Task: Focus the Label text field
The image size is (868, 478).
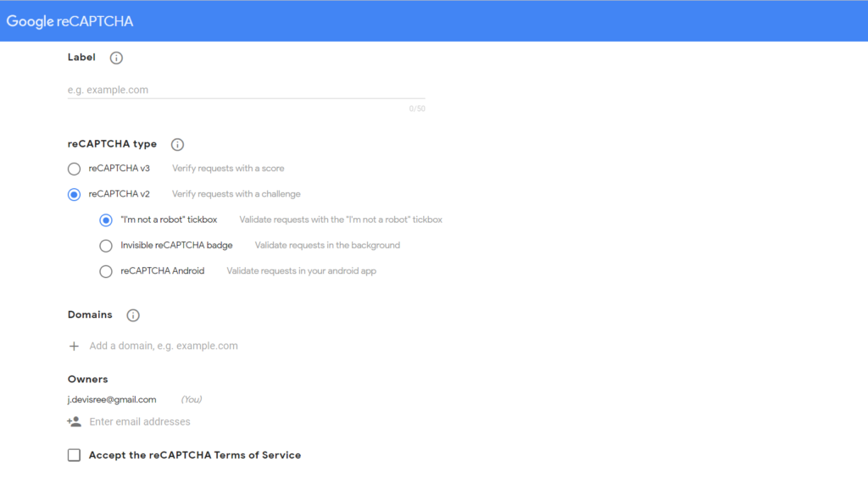Action: point(247,90)
